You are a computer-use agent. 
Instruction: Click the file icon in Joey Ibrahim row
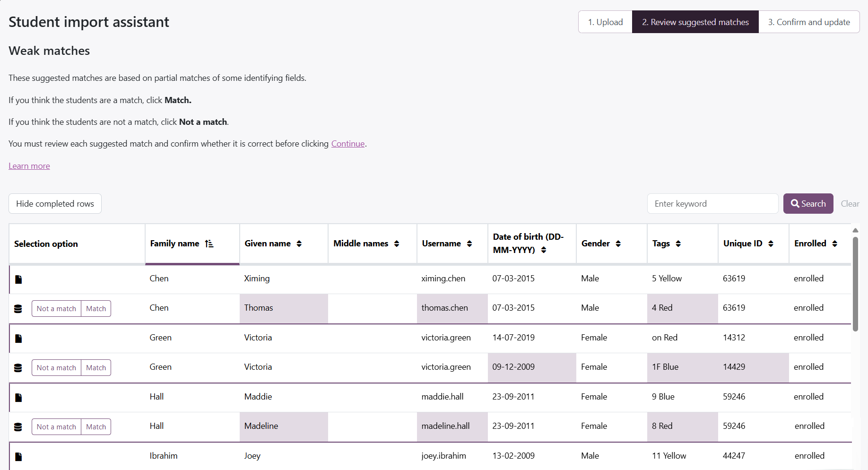(x=18, y=457)
